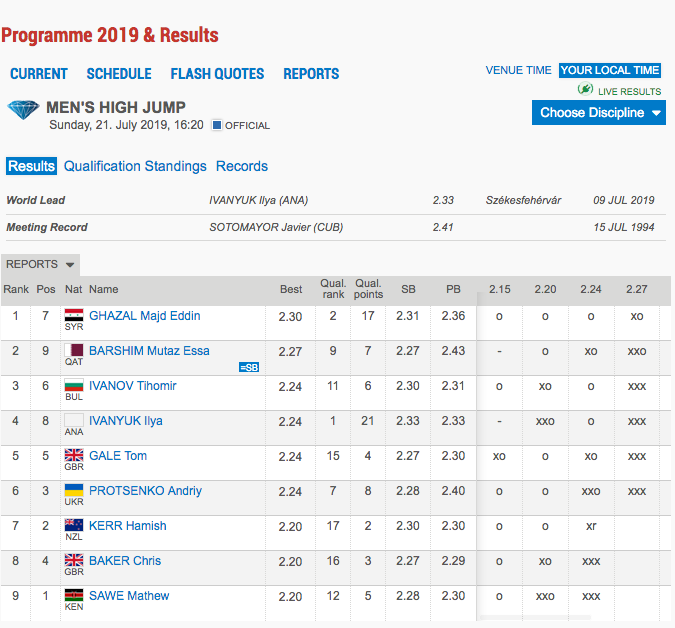The width and height of the screenshot is (675, 628).
Task: Expand the Reports dropdown above table
Action: 40,265
